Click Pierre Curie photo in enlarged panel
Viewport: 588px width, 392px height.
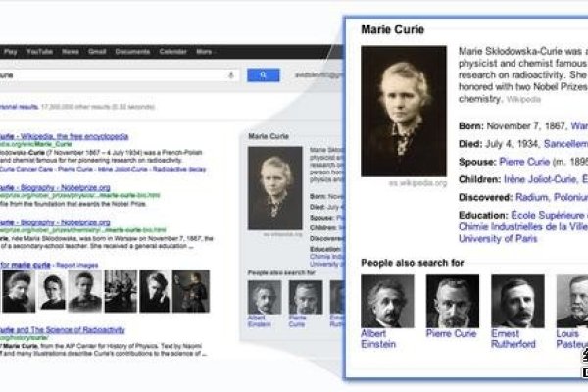453,301
